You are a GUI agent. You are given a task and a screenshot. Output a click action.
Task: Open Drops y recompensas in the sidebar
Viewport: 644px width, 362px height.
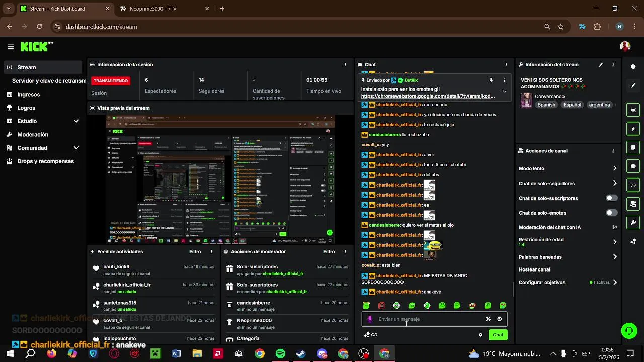(x=45, y=161)
